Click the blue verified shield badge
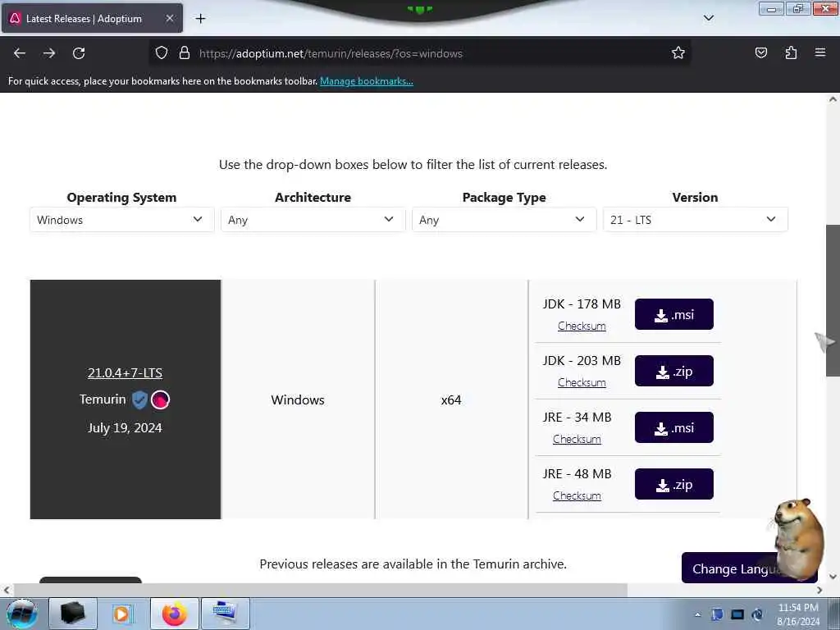The image size is (840, 630). click(x=139, y=399)
